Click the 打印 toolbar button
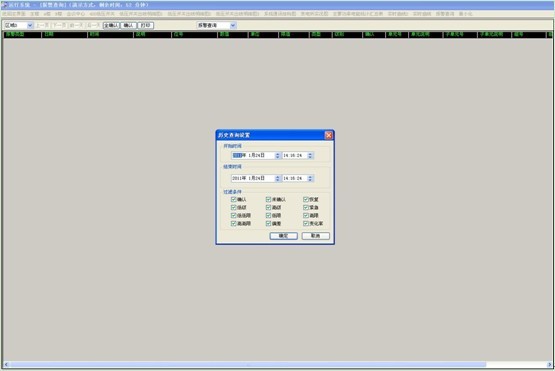Screen dimensions: 555x371 point(145,25)
